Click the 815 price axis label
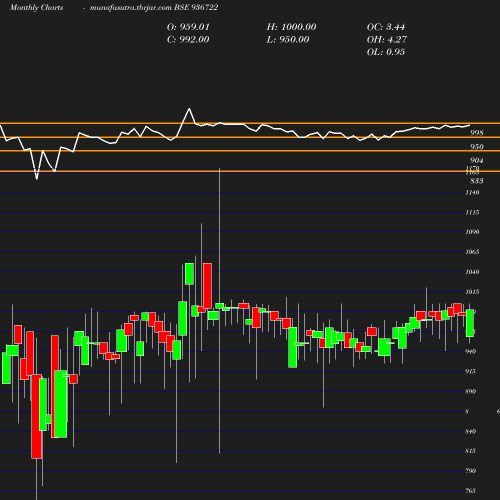Image resolution: width=500 pixels, height=500 pixels. 470,451
